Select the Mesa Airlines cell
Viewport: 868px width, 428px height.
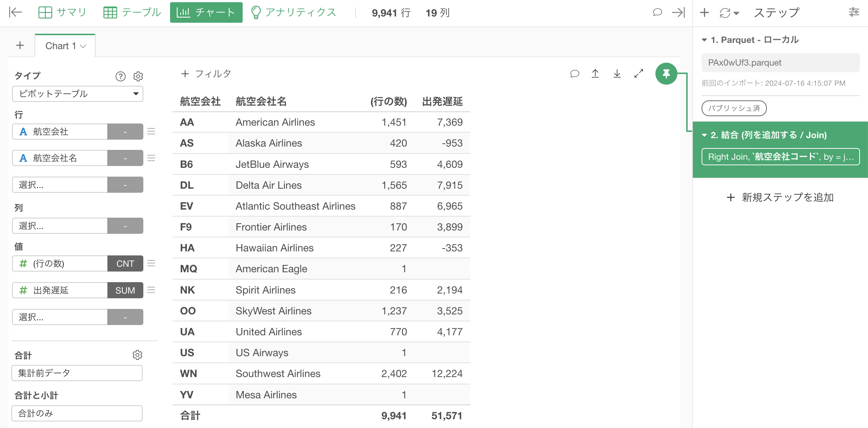(x=266, y=395)
